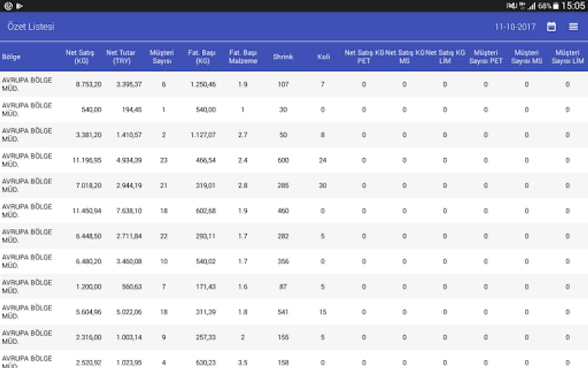The height and width of the screenshot is (368, 588).
Task: Click the net amount value 7.638,10
Action: coord(129,211)
